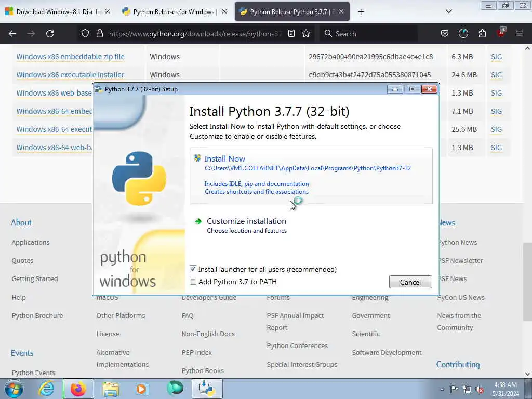532x399 pixels.
Task: Open the uBlock extension icon with badge
Action: [501, 33]
